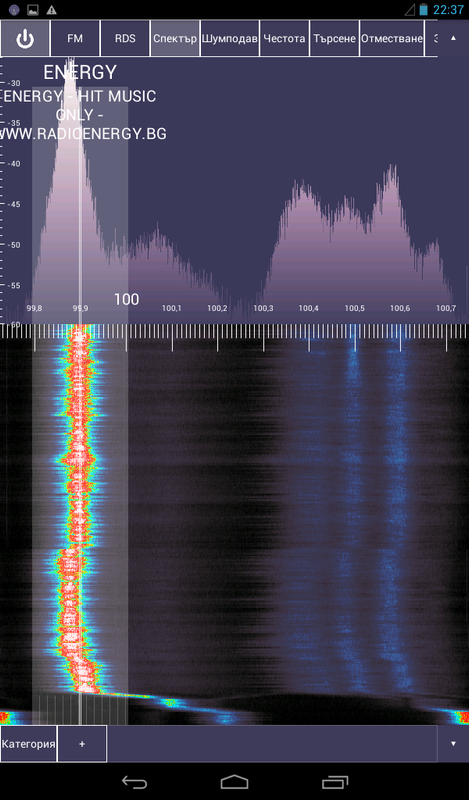This screenshot has height=800, width=469.
Task: Expand bottom bar with down arrow
Action: [x=453, y=743]
